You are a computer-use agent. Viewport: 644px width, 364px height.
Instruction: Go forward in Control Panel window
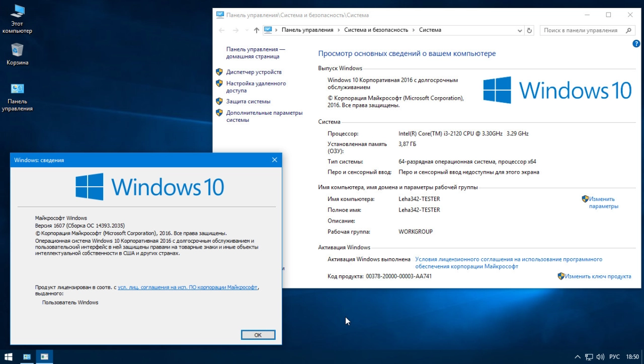click(235, 30)
